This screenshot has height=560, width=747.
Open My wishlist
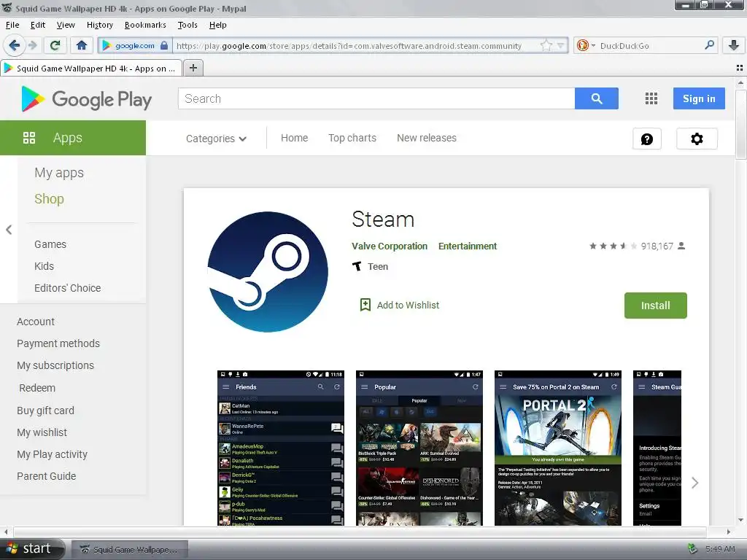pos(42,432)
